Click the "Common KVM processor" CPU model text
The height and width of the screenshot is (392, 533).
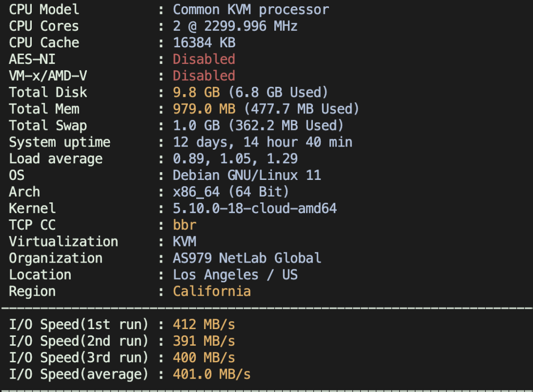coord(251,9)
